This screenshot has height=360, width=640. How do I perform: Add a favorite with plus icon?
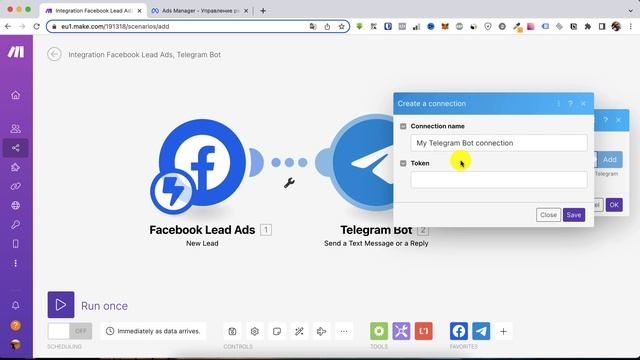(503, 331)
